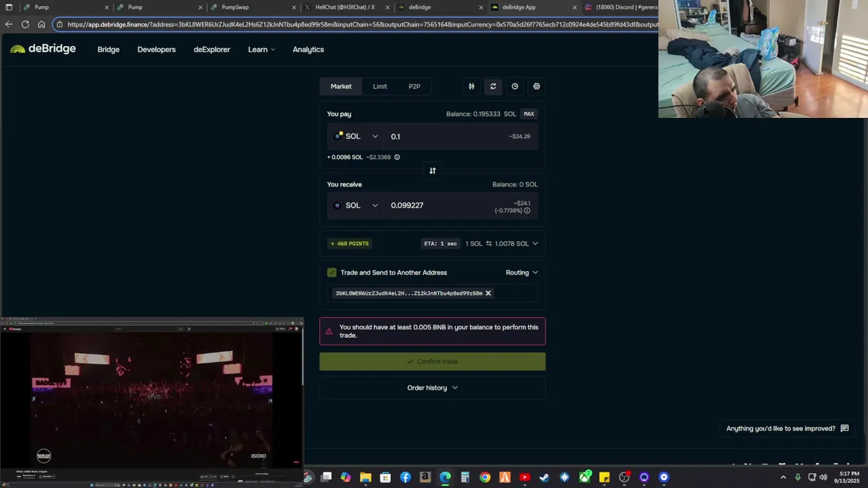Click the concert video in the bottom-left window
The width and height of the screenshot is (868, 488).
tap(152, 399)
